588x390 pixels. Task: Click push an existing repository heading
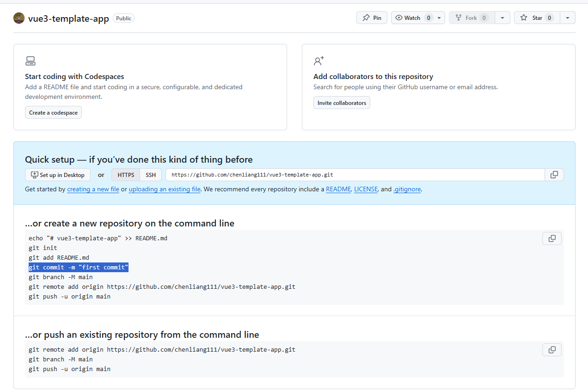142,335
